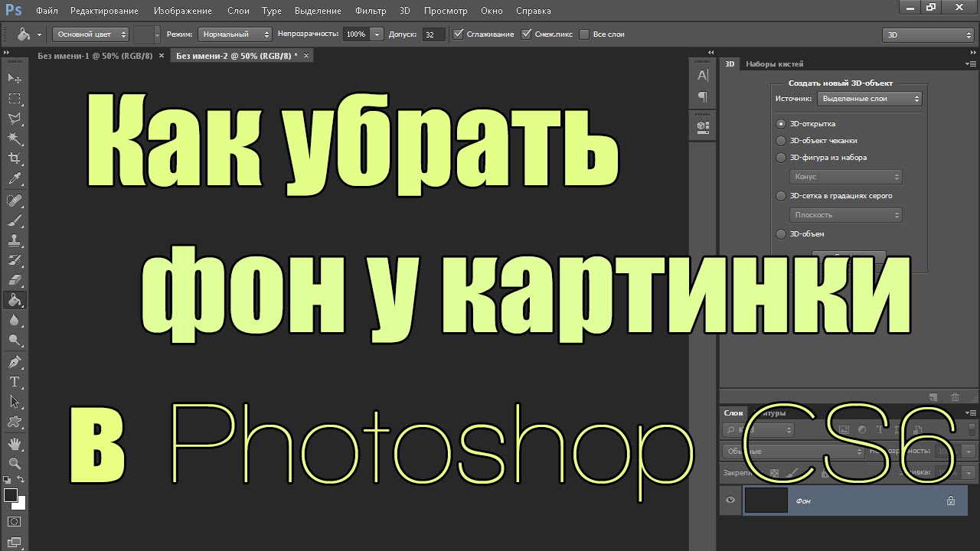This screenshot has width=980, height=551.
Task: Switch to Наборы кистей panel tab
Action: click(x=774, y=64)
